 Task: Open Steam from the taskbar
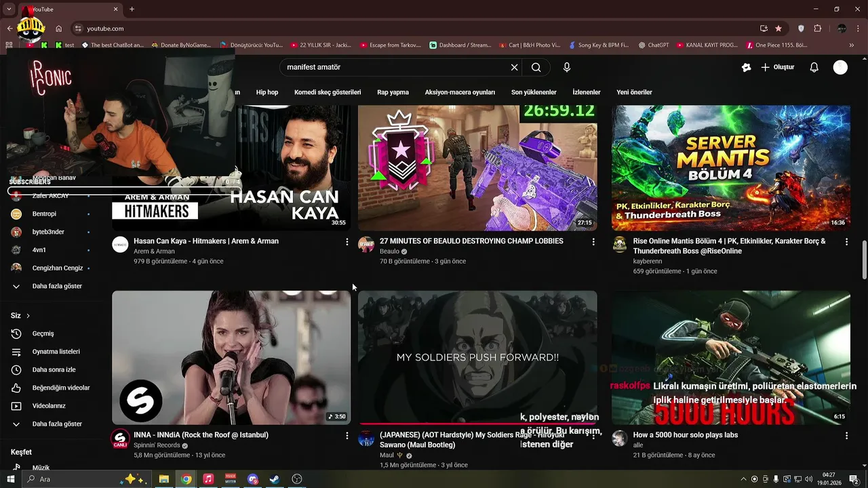(275, 479)
